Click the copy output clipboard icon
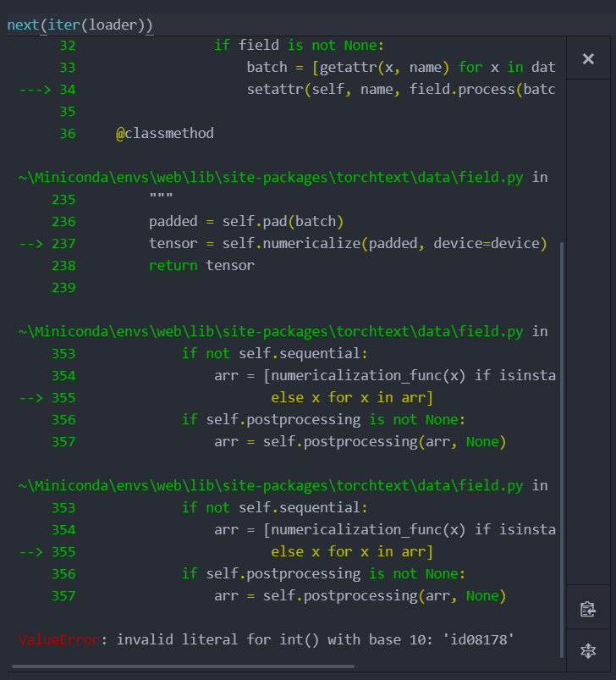 [x=588, y=609]
